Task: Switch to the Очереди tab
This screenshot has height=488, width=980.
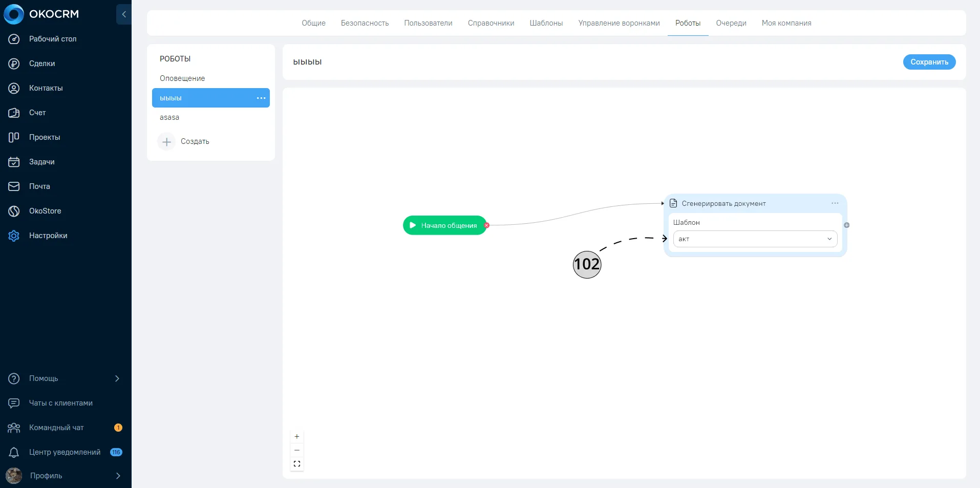Action: [x=731, y=23]
